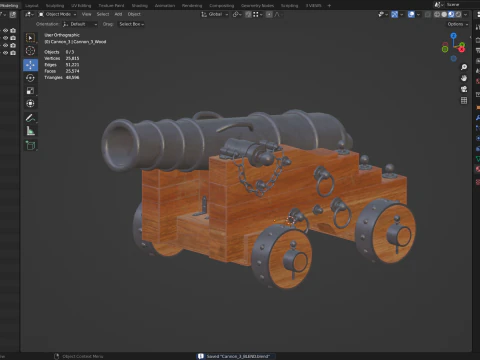
Task: Toggle viewport overlays display button
Action: (411, 14)
